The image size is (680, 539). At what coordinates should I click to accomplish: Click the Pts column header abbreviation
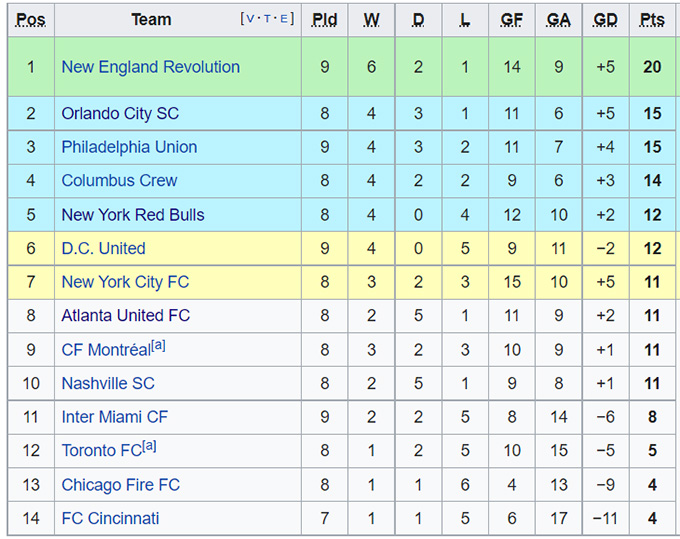tap(652, 20)
